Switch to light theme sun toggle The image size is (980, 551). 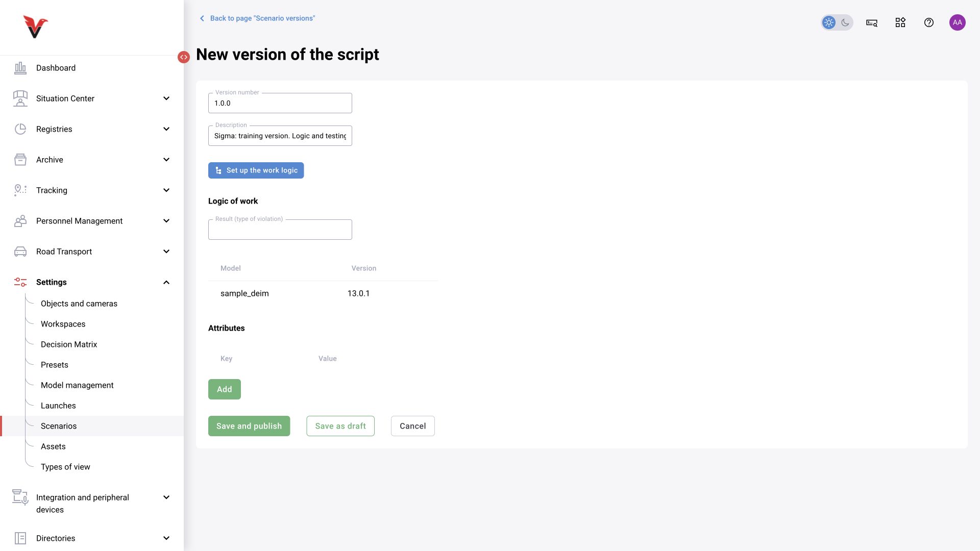coord(829,22)
